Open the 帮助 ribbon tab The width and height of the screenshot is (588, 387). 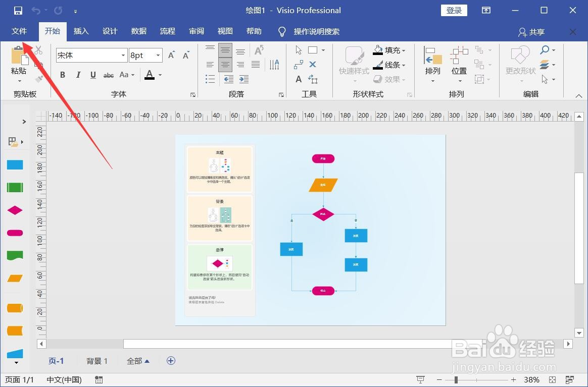[x=254, y=31]
